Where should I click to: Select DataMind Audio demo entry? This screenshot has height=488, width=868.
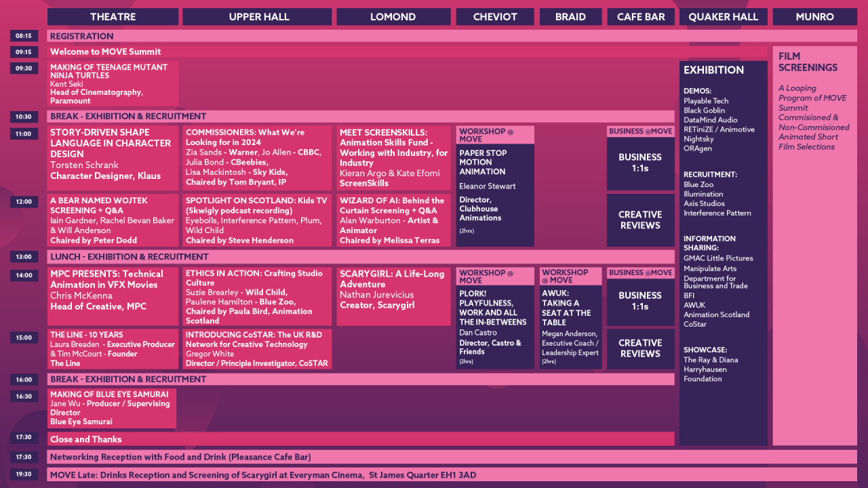click(x=711, y=120)
